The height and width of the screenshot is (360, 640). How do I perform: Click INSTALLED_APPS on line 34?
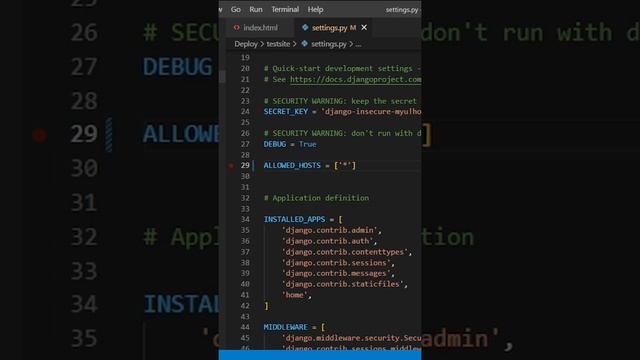(x=295, y=220)
